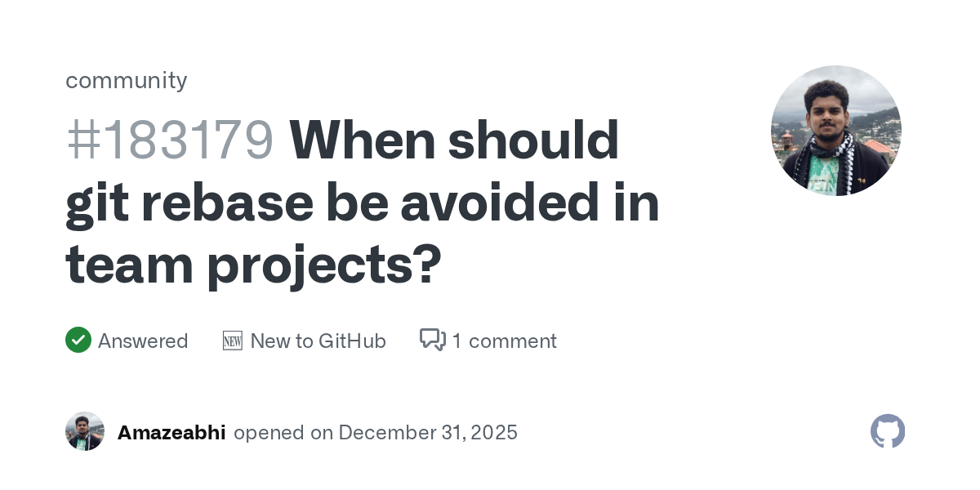
Task: Visit the Amazeabhi username link
Action: [171, 432]
